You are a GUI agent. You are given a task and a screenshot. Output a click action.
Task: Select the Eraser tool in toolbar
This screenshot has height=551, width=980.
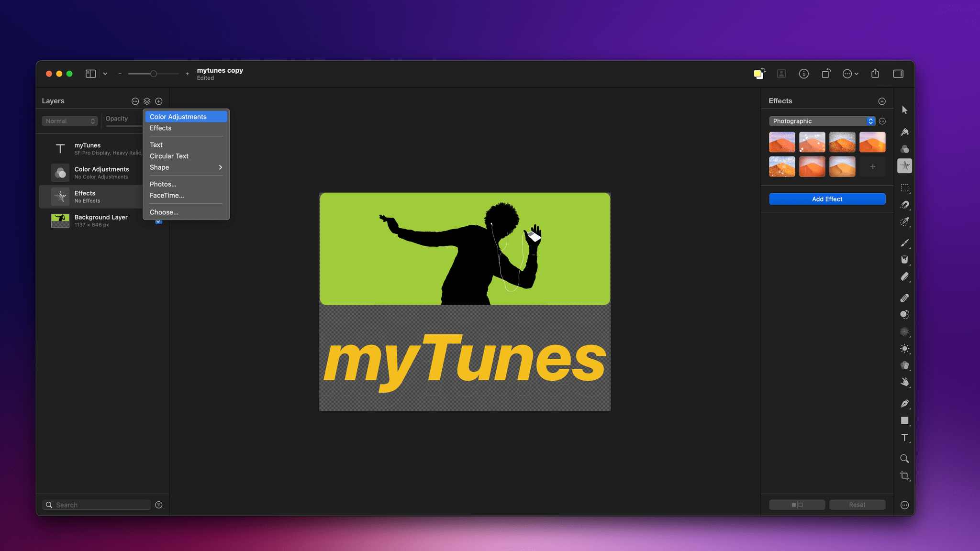pos(904,276)
